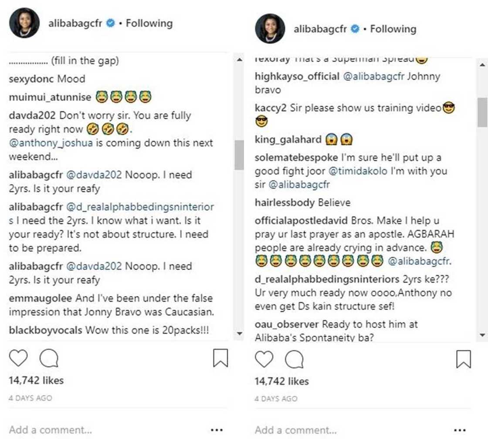The image size is (488, 448).
Task: Save the left post with the bookmark icon
Action: point(220,357)
